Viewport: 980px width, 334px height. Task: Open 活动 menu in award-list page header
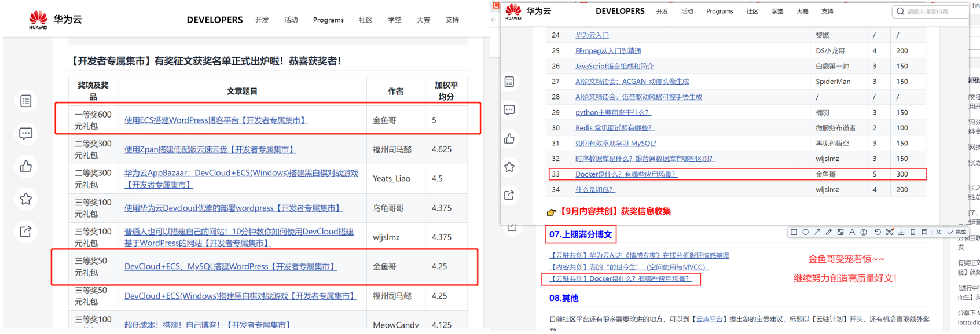(291, 20)
